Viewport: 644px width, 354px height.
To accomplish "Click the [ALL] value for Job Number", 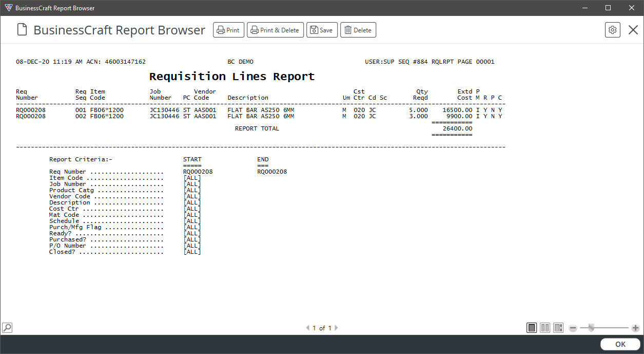I will tap(192, 184).
